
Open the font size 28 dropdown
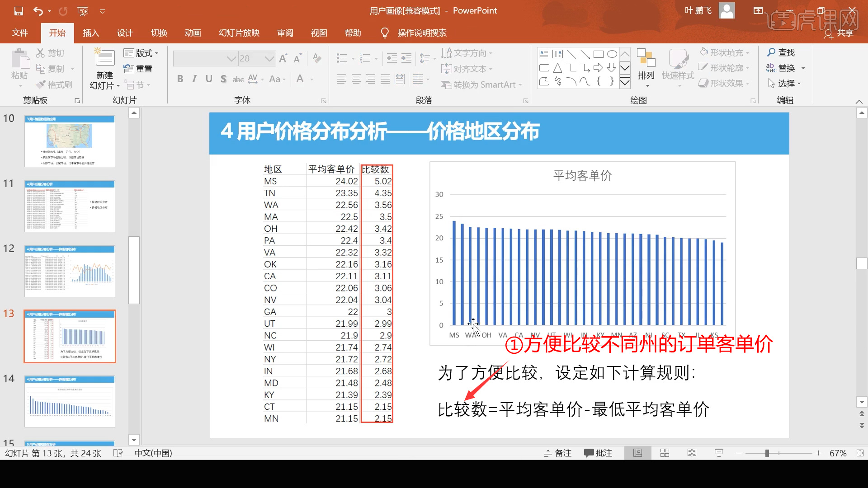tap(269, 59)
